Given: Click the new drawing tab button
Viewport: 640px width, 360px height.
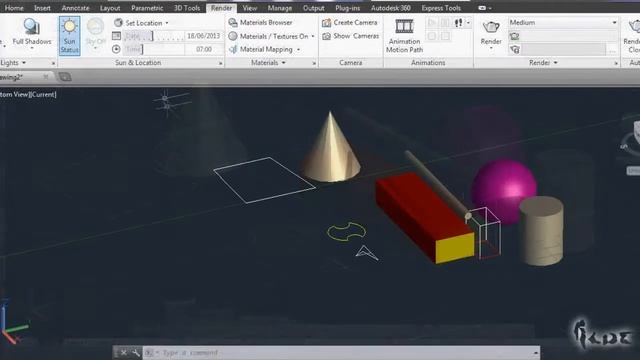Looking at the screenshot, I should coord(64,77).
